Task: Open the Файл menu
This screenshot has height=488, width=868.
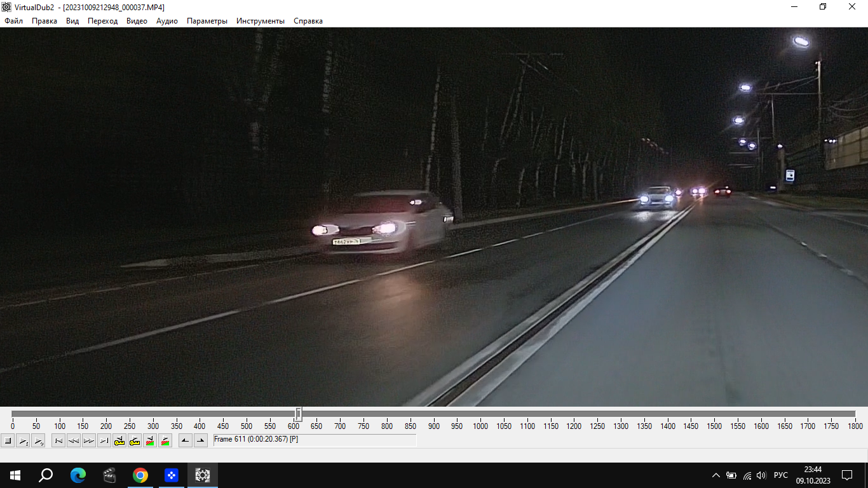Action: [13, 21]
